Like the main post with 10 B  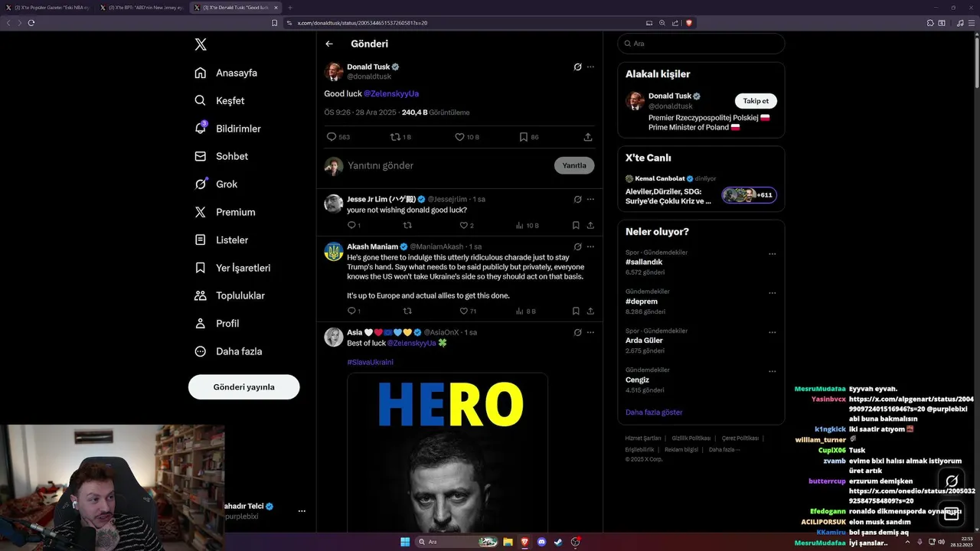tap(466, 137)
